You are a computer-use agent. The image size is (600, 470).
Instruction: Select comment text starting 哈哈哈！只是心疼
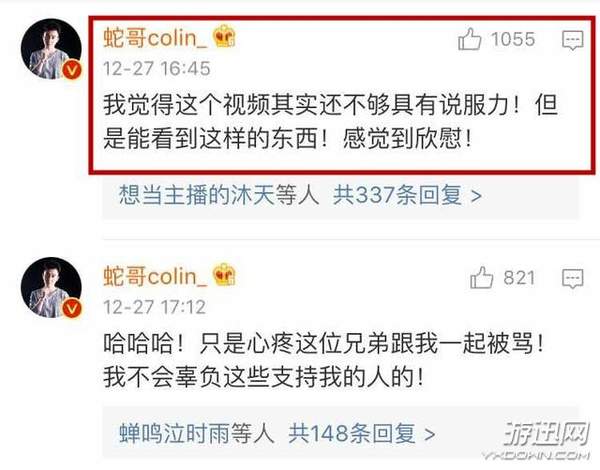(324, 360)
